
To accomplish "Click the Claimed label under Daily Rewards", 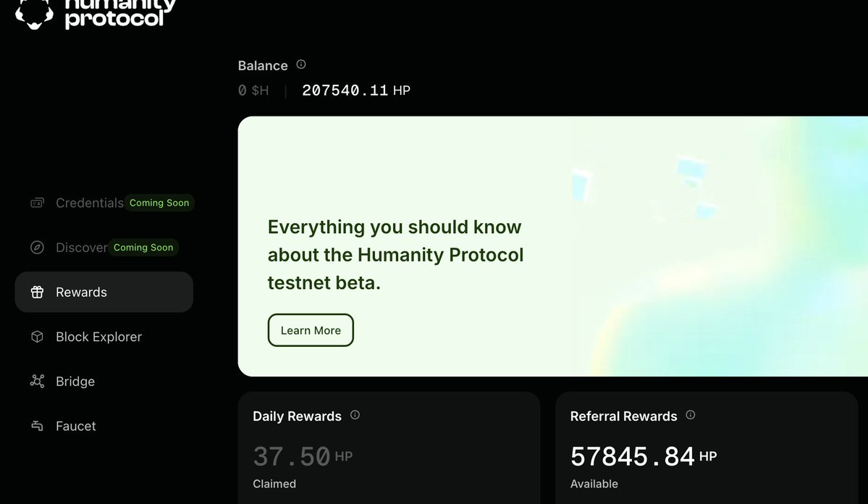I will click(x=274, y=484).
